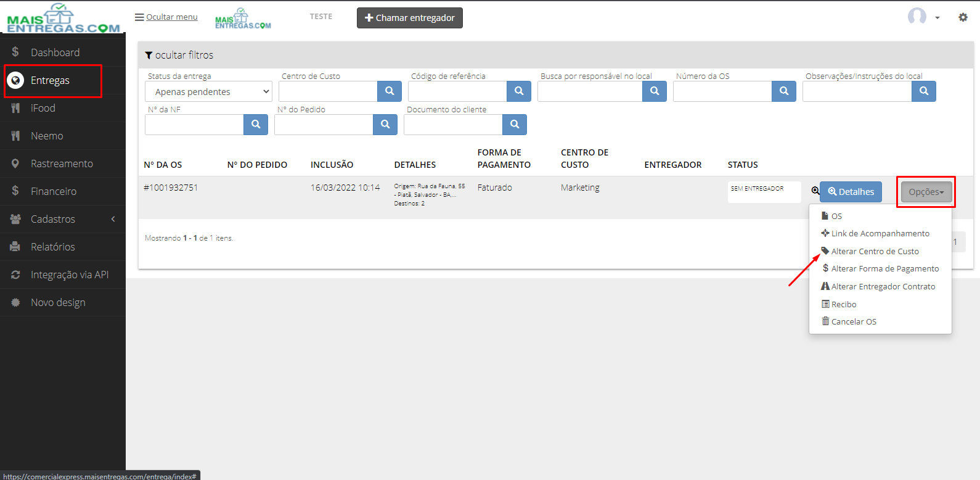Click the Documento do cliente input field

pos(453,125)
